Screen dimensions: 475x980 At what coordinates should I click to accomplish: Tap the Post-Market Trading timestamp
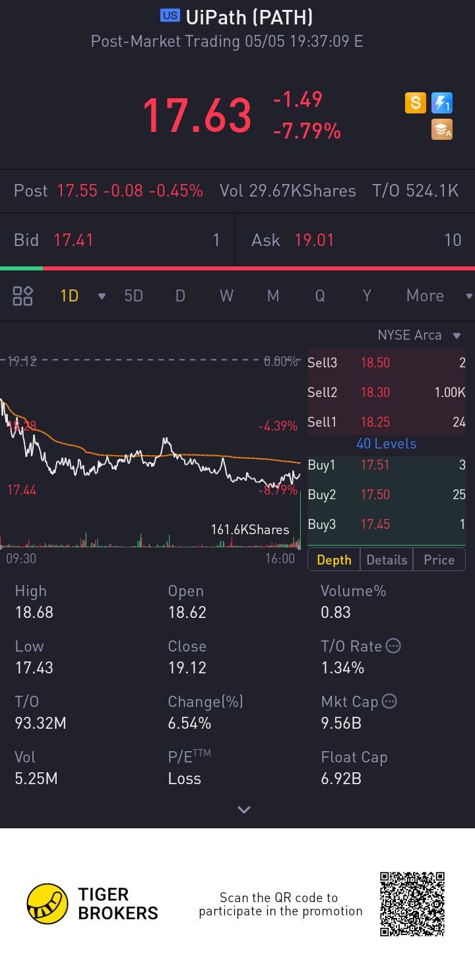pyautogui.click(x=227, y=41)
